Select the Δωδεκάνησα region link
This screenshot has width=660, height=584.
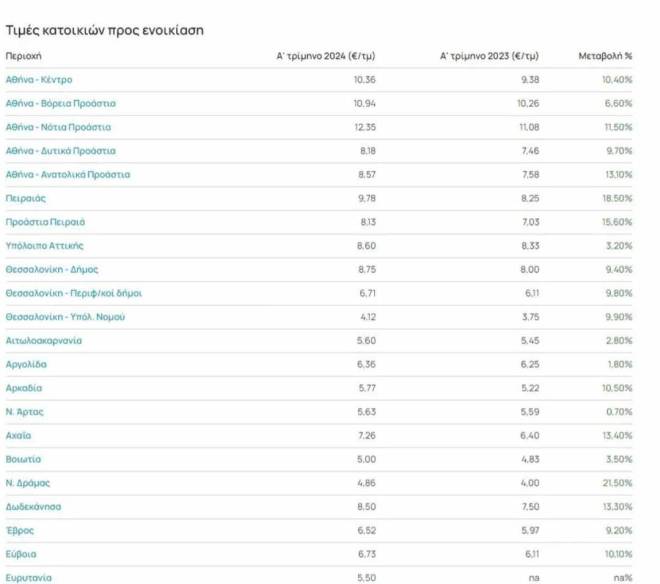34,506
